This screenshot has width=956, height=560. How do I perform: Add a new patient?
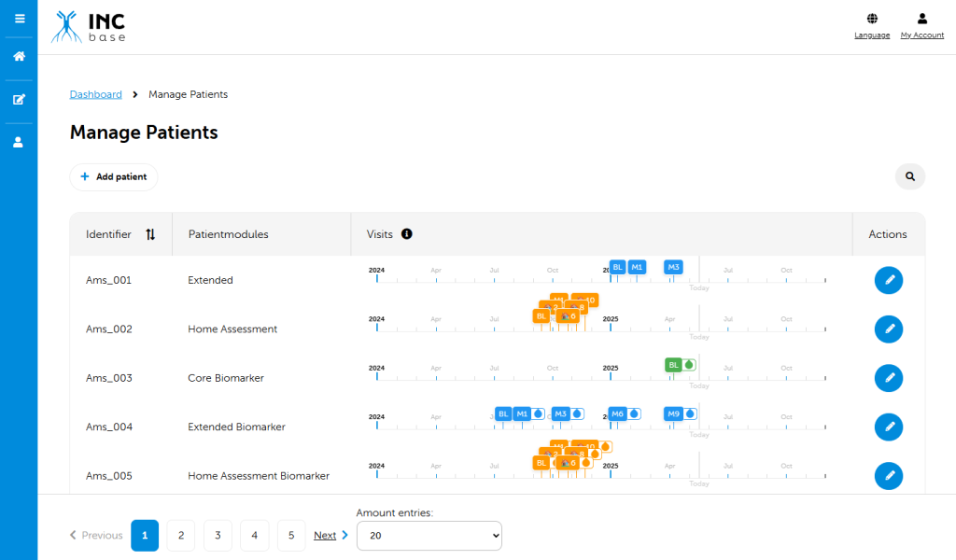tap(114, 176)
